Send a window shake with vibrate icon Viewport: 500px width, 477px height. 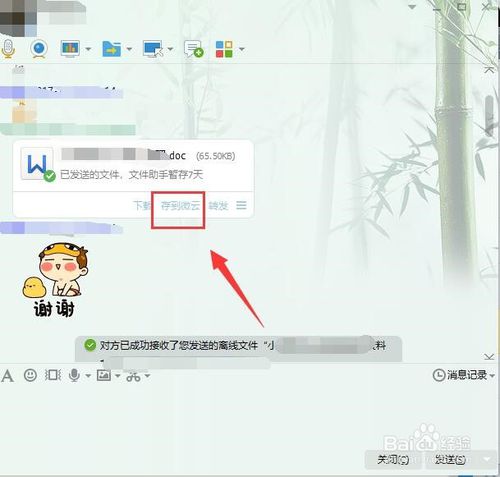click(53, 375)
